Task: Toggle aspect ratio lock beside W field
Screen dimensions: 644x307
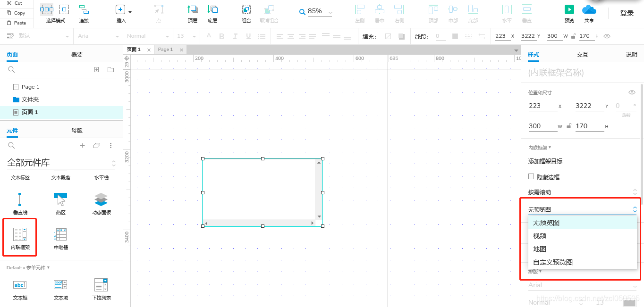Action: tap(569, 126)
